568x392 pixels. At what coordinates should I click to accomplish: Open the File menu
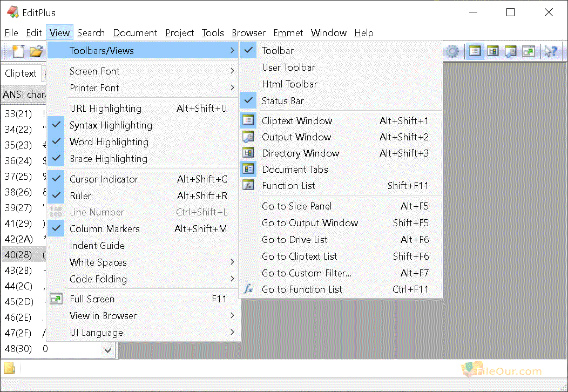pyautogui.click(x=11, y=33)
